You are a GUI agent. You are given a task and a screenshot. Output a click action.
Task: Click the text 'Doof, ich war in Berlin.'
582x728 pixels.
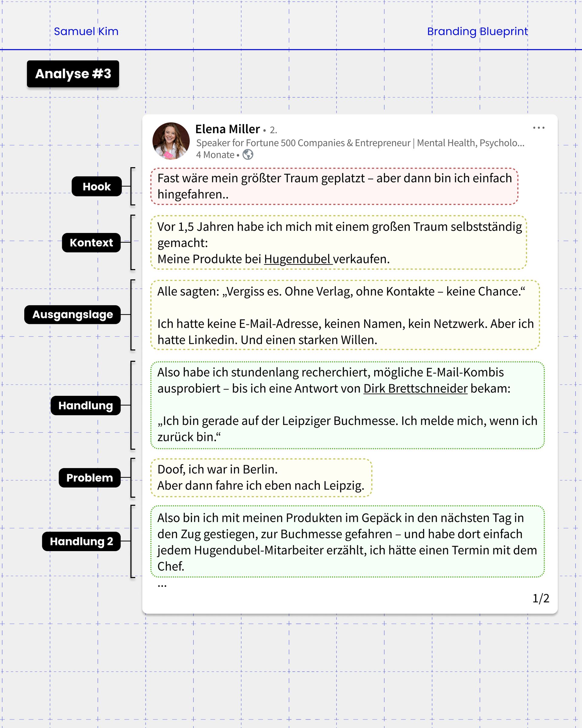(218, 469)
